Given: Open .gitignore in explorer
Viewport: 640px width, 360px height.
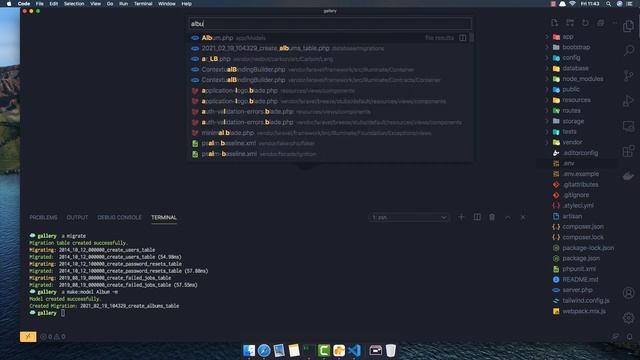Looking at the screenshot, I should (x=576, y=195).
